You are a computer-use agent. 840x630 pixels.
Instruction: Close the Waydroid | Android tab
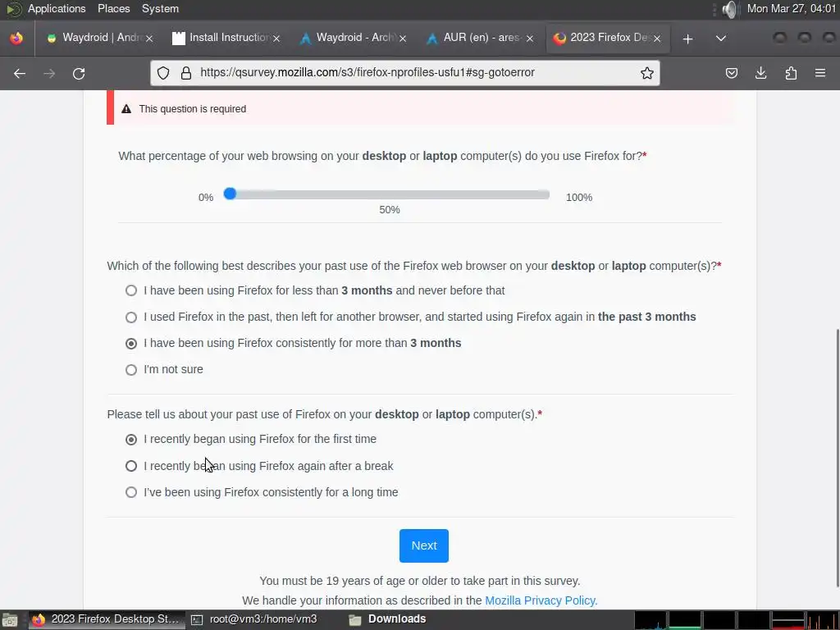click(149, 39)
